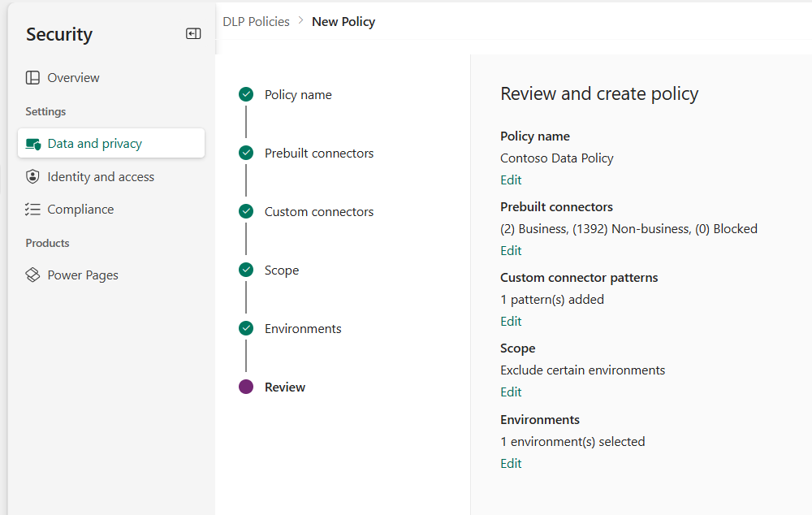This screenshot has height=515, width=812.
Task: Click the Power Pages icon
Action: [32, 275]
